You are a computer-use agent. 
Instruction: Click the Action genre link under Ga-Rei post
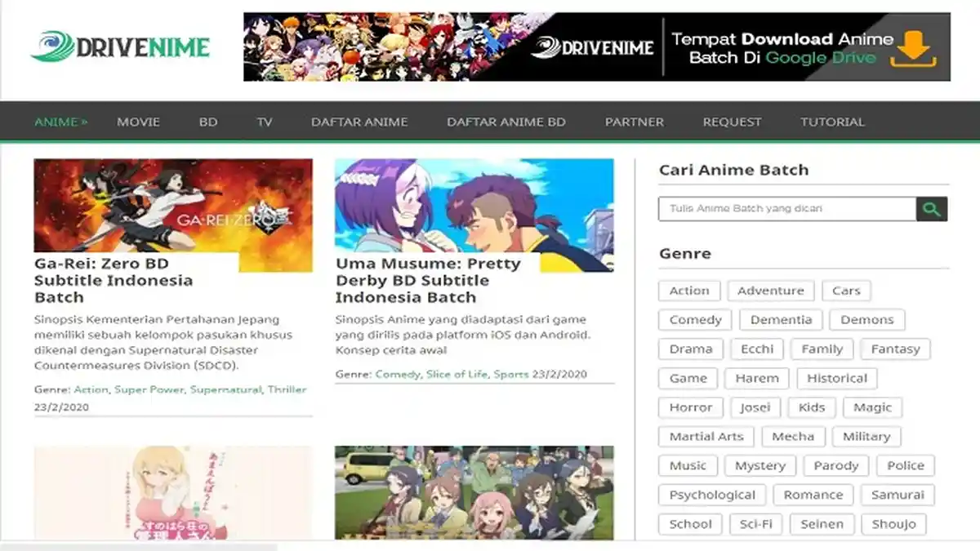coord(91,390)
